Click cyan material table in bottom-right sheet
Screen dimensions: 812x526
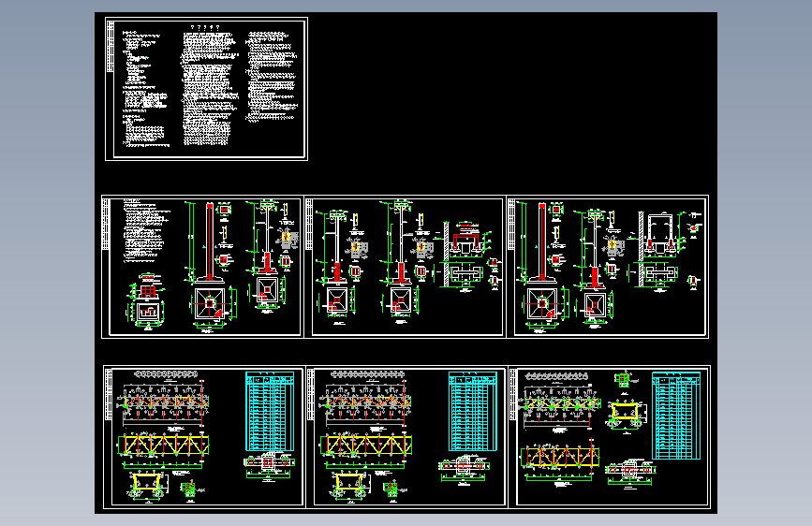(676, 416)
